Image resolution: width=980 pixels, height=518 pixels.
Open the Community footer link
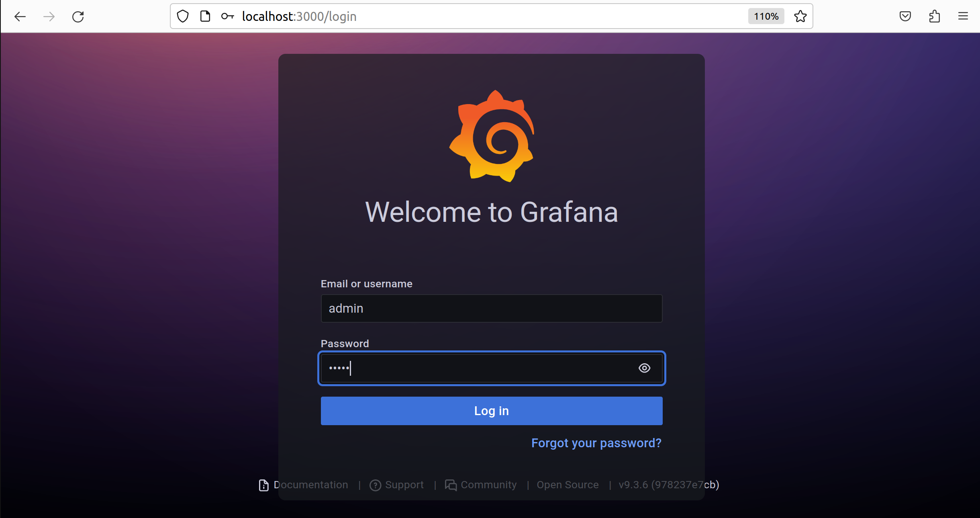[488, 485]
